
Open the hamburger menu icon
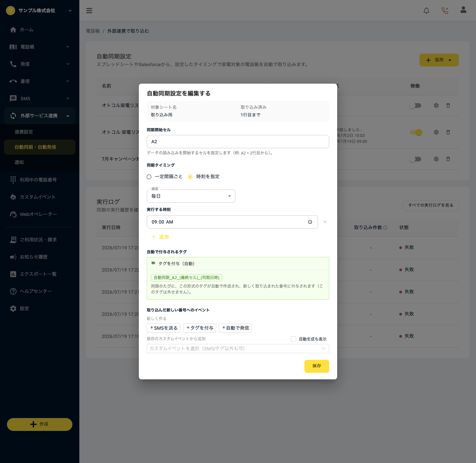coord(89,11)
